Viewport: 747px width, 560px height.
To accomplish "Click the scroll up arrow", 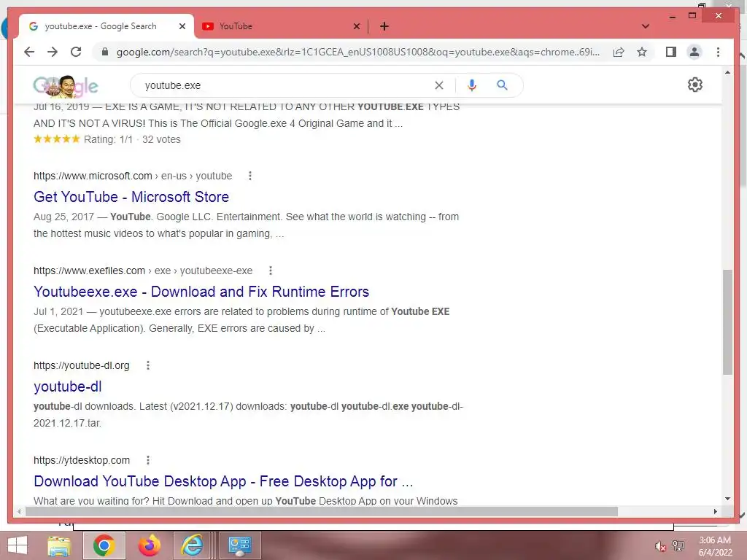I will tap(727, 72).
